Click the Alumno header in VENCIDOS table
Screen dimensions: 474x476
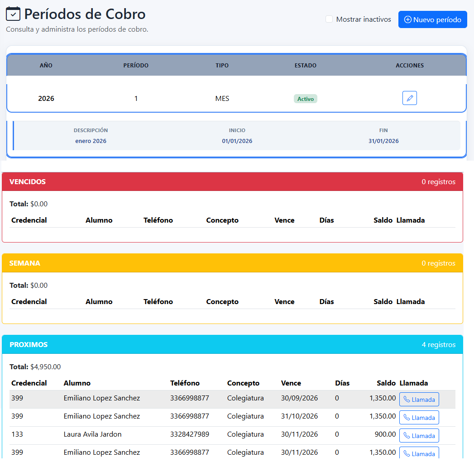click(x=99, y=220)
